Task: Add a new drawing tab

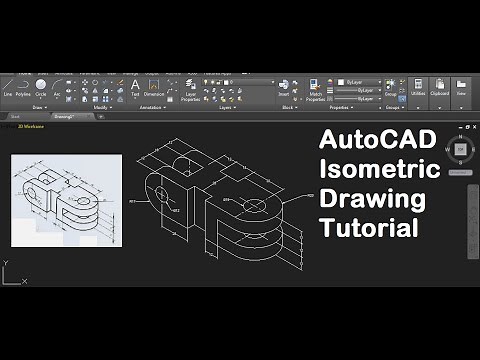Action: (101, 116)
